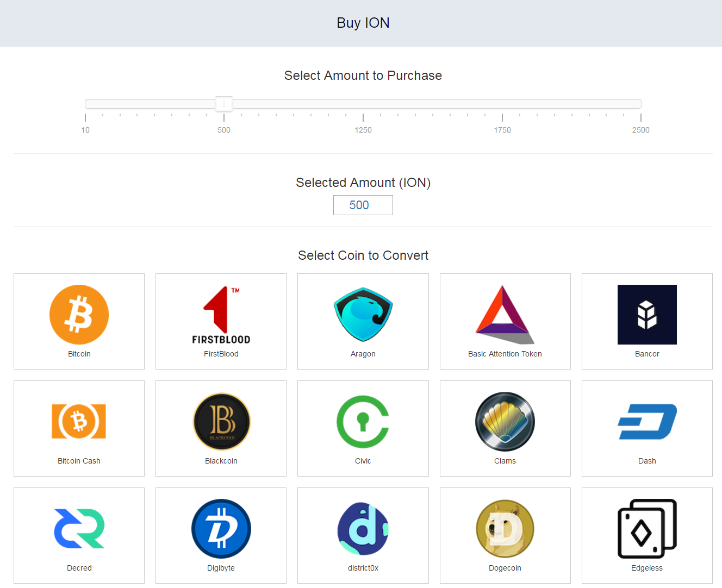Screen dimensions: 722x588
Task: Select the Bitcoin Cash logo
Action: [x=79, y=421]
